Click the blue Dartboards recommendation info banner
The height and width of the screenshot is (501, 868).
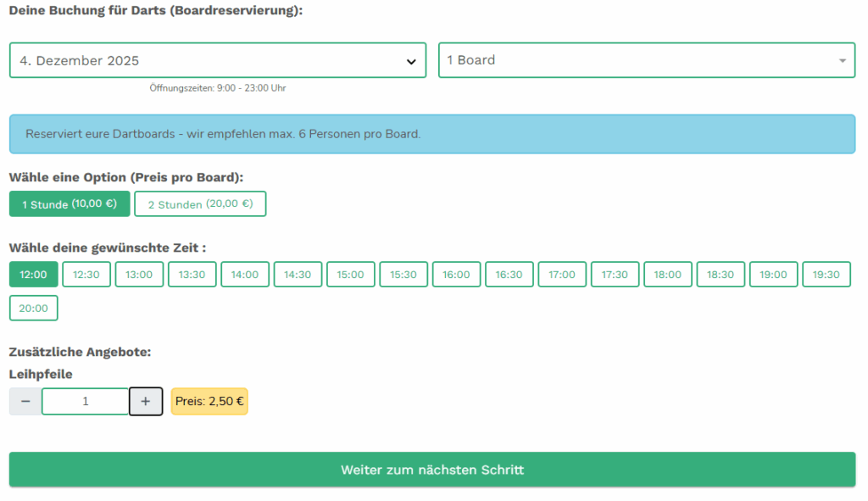point(432,134)
